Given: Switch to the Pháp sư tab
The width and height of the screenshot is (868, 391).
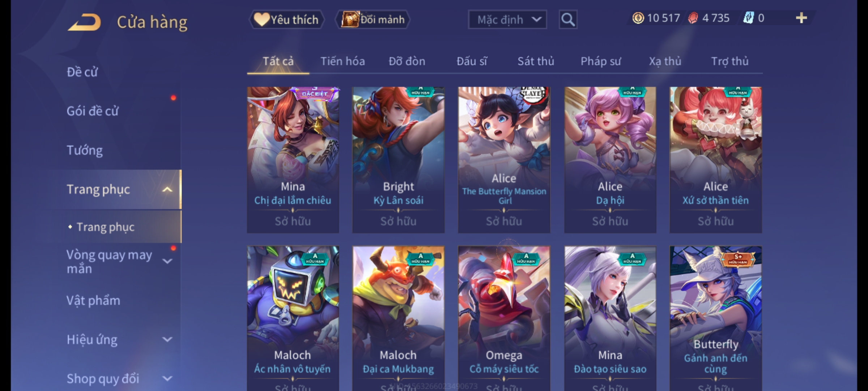Looking at the screenshot, I should coord(600,61).
